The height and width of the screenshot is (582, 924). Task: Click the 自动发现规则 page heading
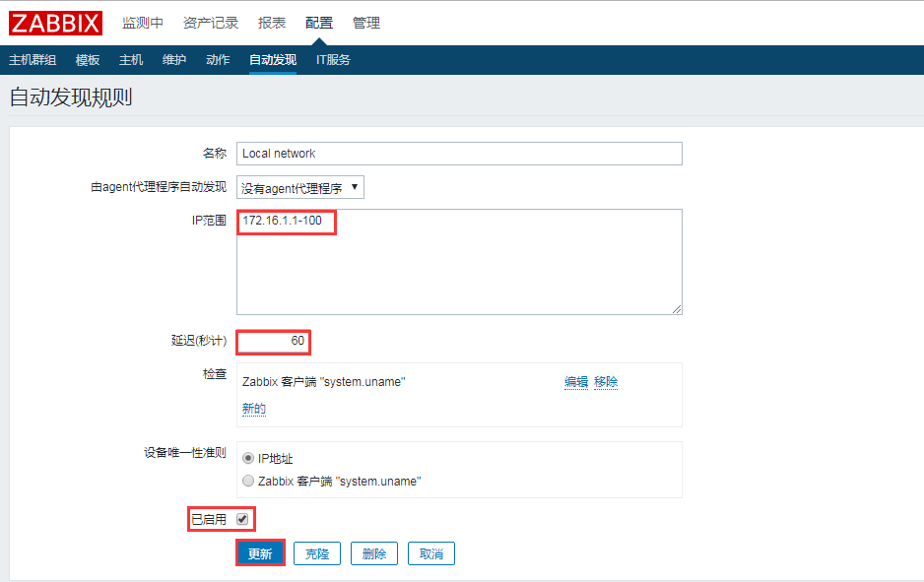pyautogui.click(x=71, y=97)
